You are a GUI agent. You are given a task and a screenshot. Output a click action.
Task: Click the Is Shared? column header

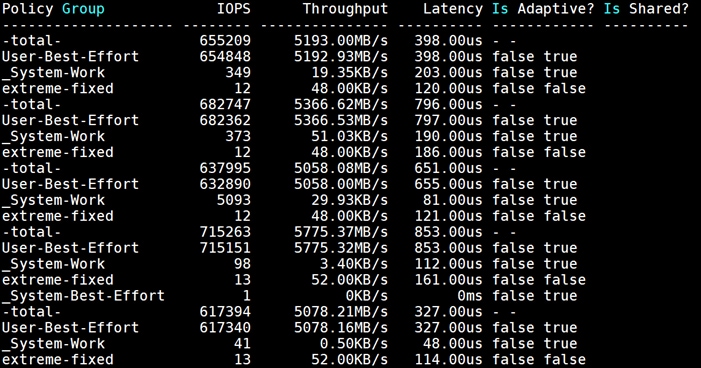[646, 9]
